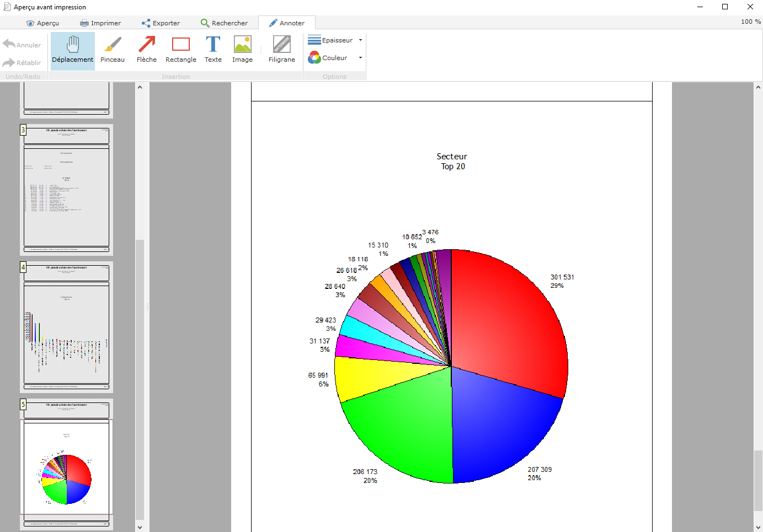This screenshot has width=763, height=532.
Task: Click preview scroll down arrow
Action: coord(758,527)
